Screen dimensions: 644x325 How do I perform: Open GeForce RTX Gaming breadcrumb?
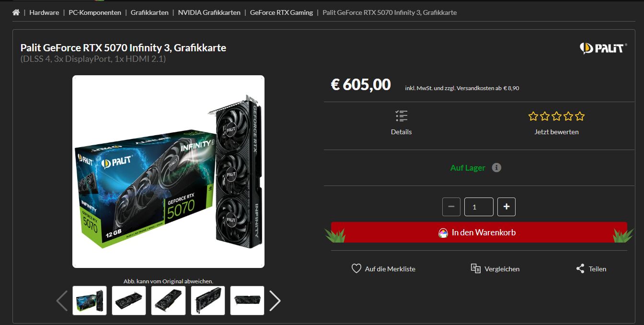(x=281, y=12)
